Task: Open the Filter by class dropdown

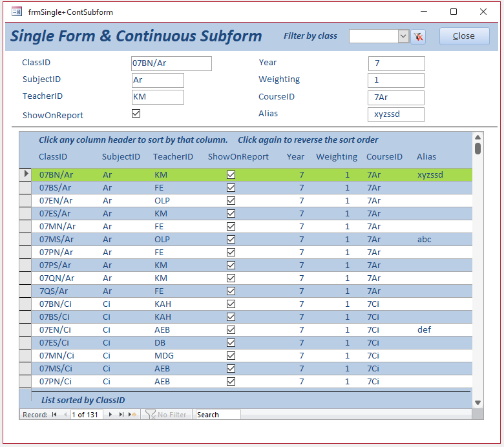Action: [404, 37]
